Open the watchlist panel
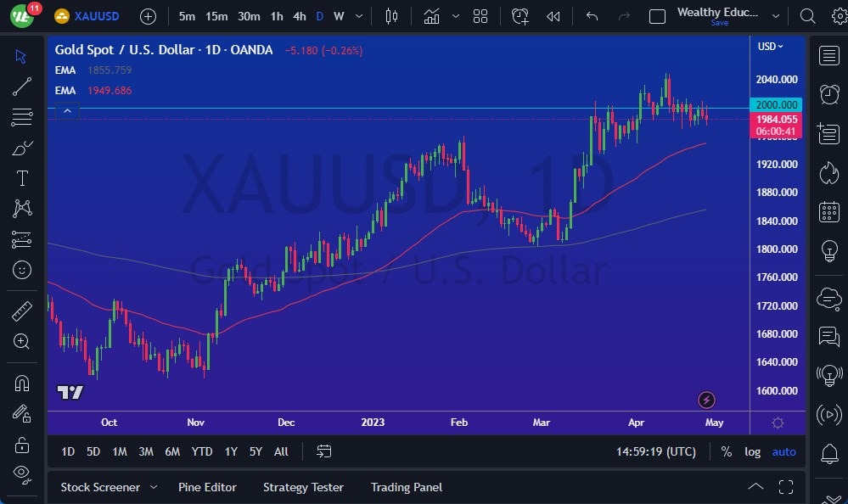Screen dimensions: 848x504 (829, 55)
